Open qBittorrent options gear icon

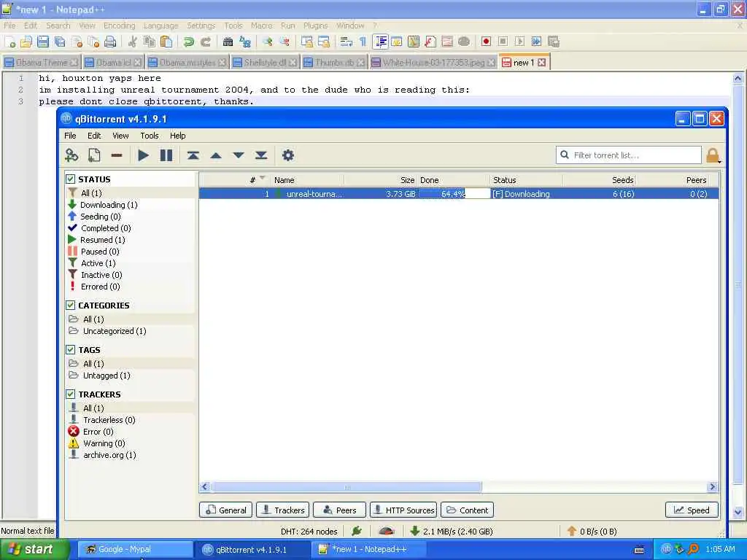(288, 155)
